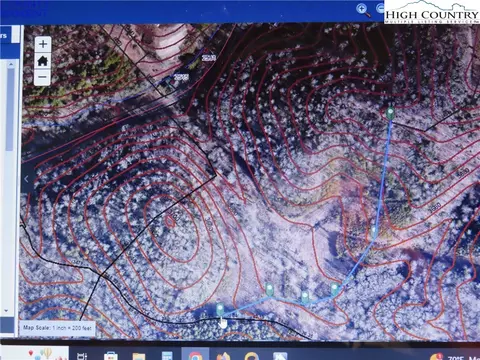Viewport: 480px width, 360px height.
Task: Open Microsoft Store from the taskbar
Action: click(x=110, y=355)
